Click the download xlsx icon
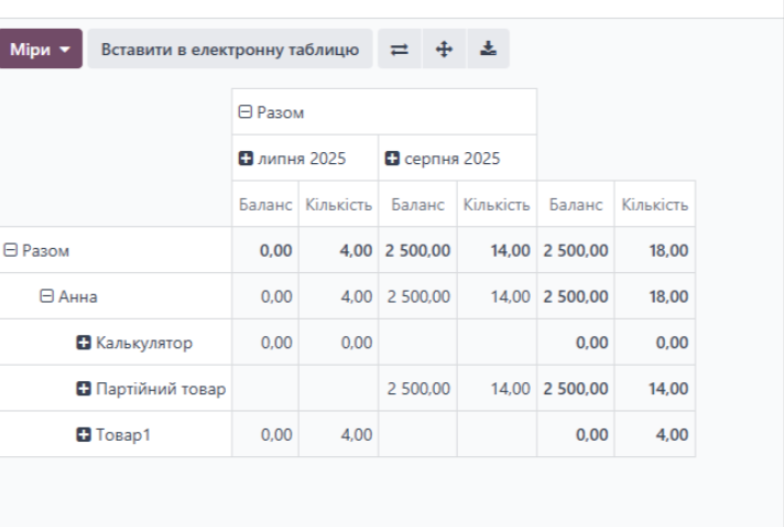Viewport: 784px width, 527px height. pos(488,49)
